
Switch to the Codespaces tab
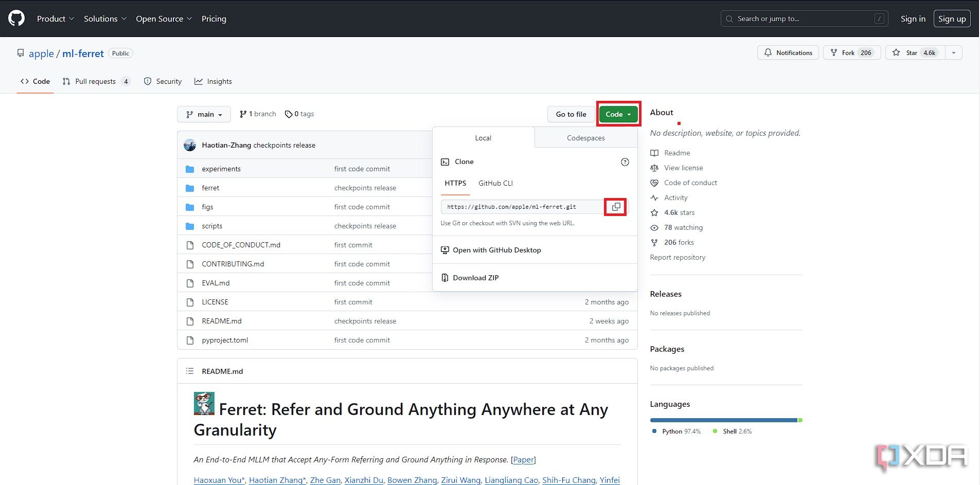(x=586, y=138)
